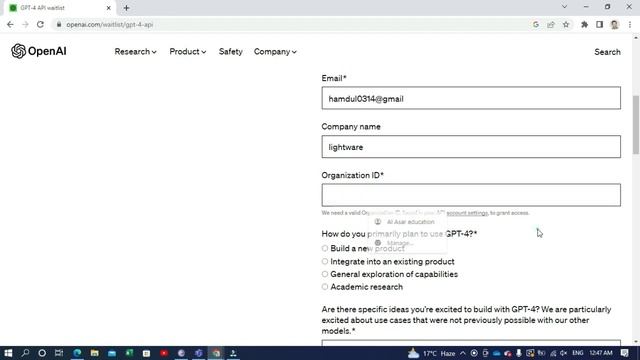The height and width of the screenshot is (360, 640).
Task: Open the weather widget showing 17°C Haze
Action: coord(431,353)
